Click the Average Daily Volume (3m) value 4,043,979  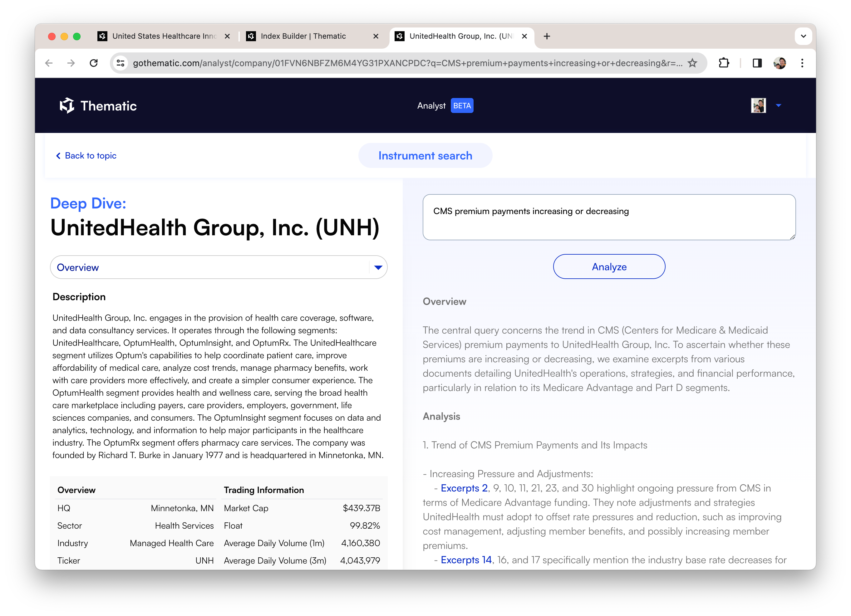click(x=360, y=560)
